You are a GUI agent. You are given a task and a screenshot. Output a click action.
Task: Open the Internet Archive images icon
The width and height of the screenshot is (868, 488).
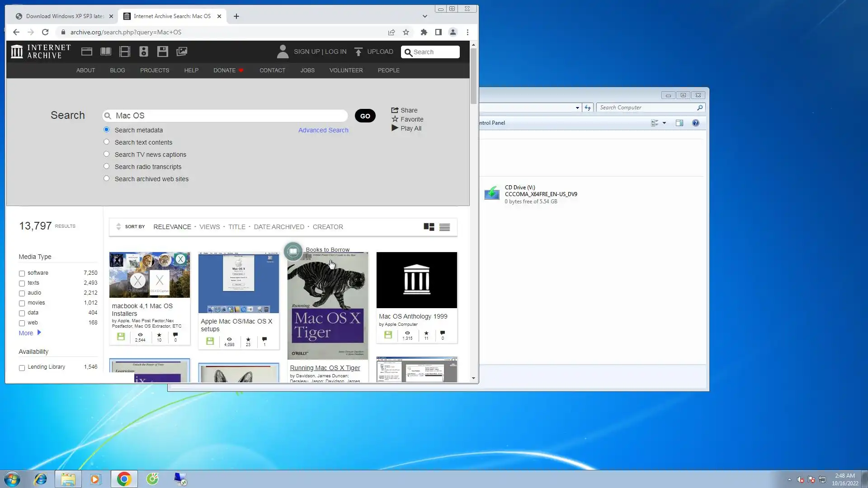pos(182,52)
